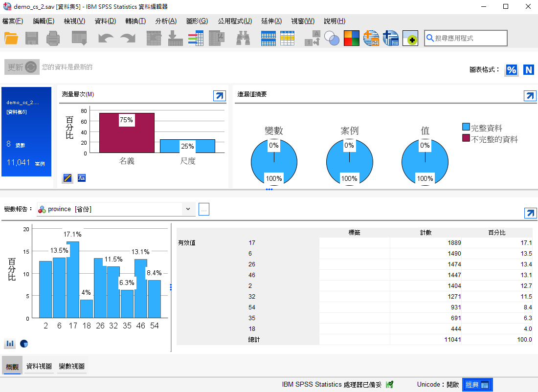Open the ellipsis variable options button

click(204, 209)
